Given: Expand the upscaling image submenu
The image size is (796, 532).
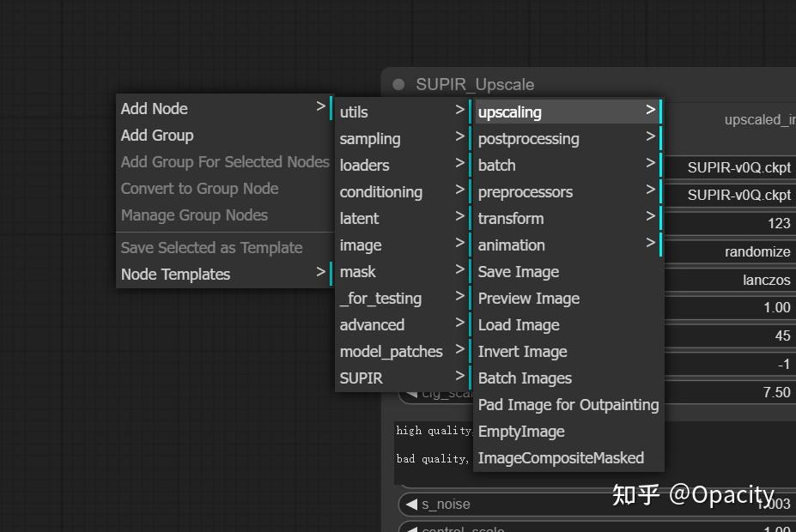Looking at the screenshot, I should pyautogui.click(x=567, y=112).
